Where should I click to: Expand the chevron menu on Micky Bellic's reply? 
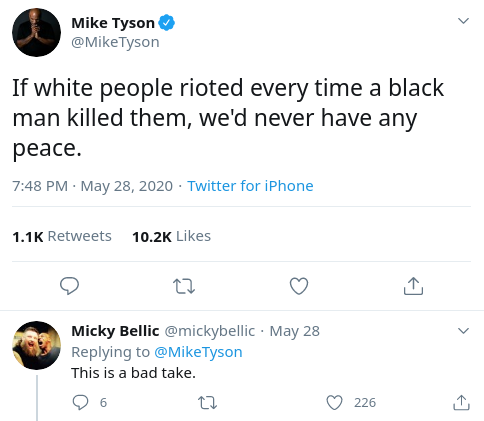(x=464, y=331)
